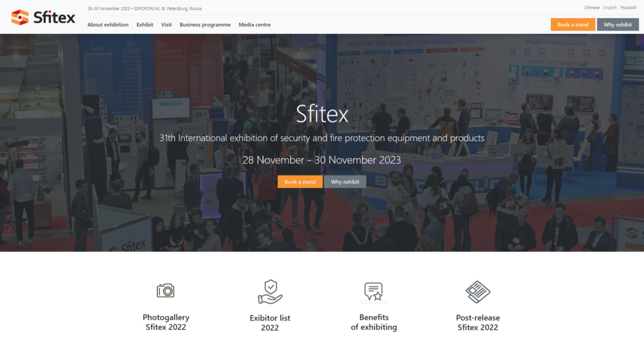Open the Exhibit menu item

(145, 25)
